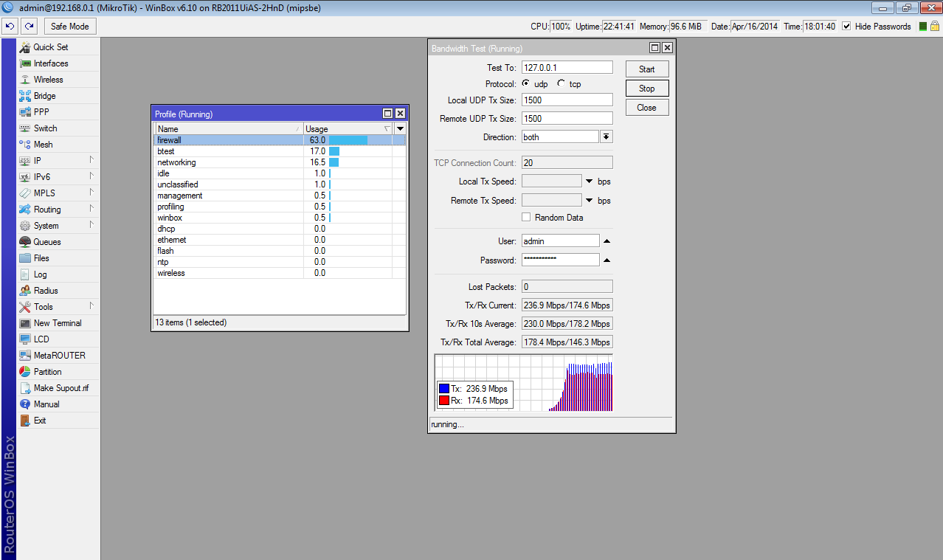
Task: Click the Redo arrow toolbar button
Action: (29, 27)
